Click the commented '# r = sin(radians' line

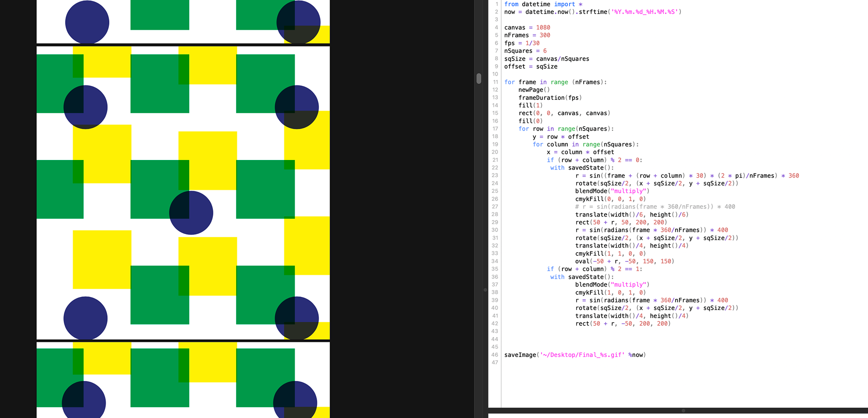tap(655, 207)
